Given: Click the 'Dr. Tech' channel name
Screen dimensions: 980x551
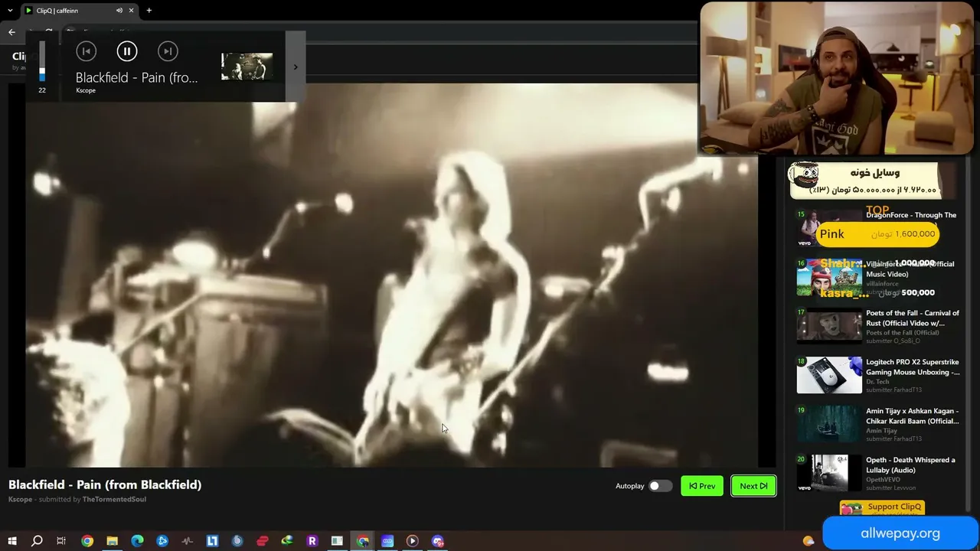Looking at the screenshot, I should click(877, 382).
